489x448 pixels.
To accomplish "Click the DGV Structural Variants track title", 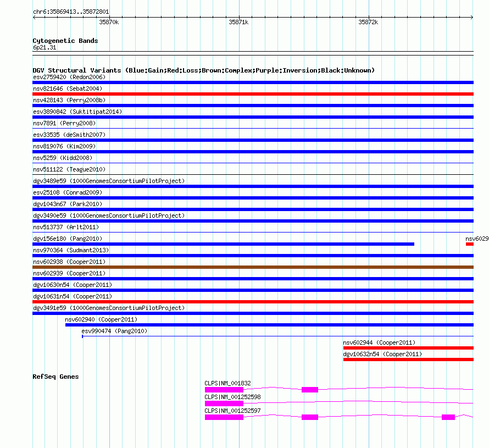I will tap(204, 70).
